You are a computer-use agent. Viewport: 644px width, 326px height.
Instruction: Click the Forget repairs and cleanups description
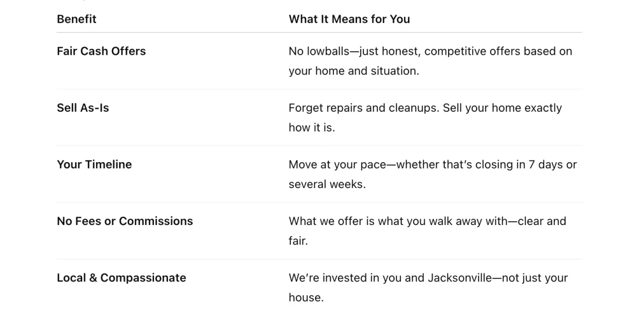coord(426,118)
